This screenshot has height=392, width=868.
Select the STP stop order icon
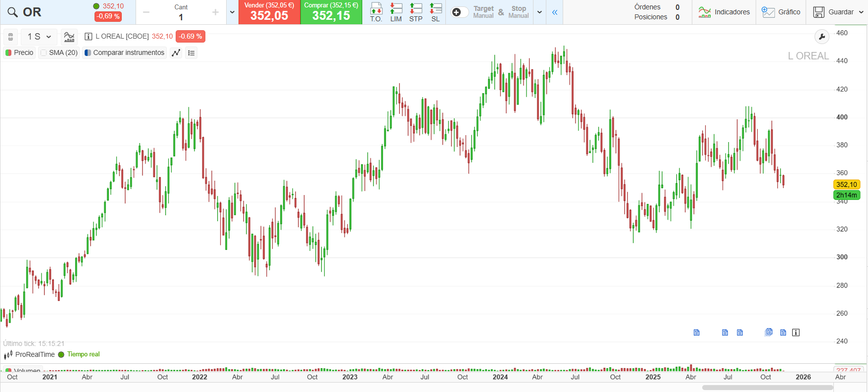click(416, 12)
